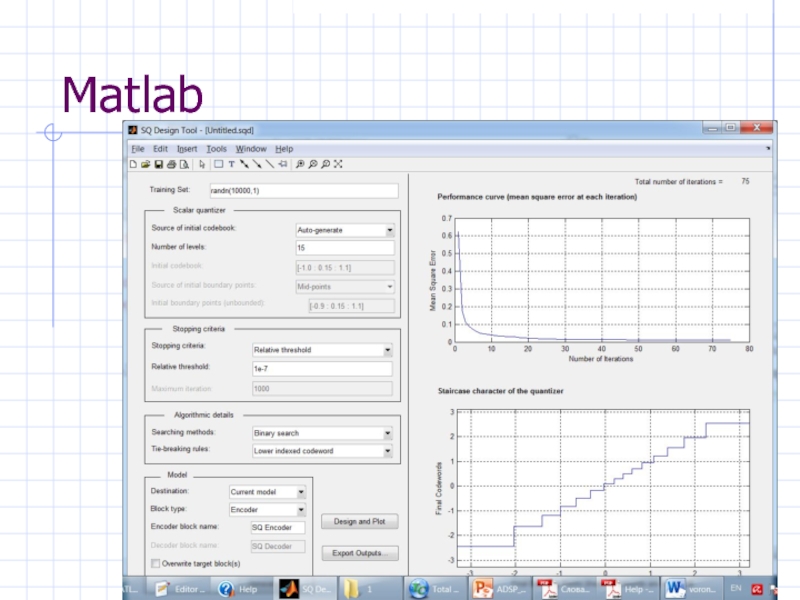Open a file with the folder toolbar icon
The width and height of the screenshot is (800, 600).
145,164
